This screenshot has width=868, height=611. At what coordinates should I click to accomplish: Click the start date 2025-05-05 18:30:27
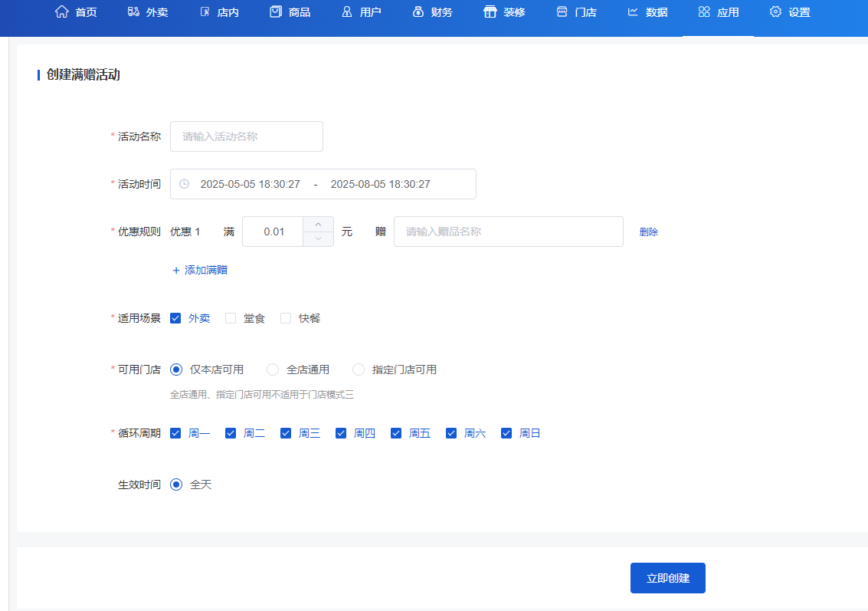pos(251,184)
